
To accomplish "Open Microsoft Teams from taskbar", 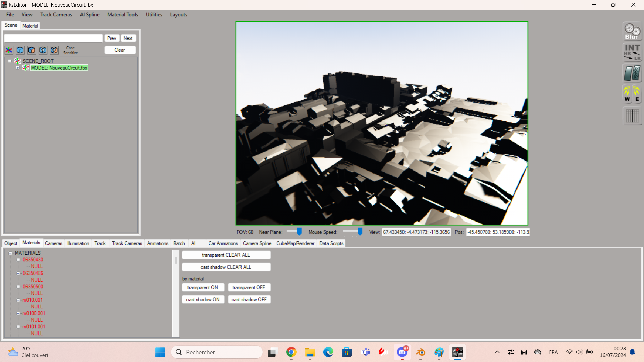I will 365,352.
